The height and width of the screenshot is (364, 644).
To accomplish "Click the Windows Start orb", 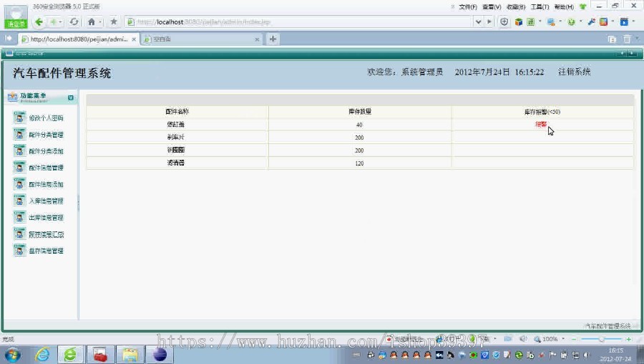I will click(x=12, y=355).
